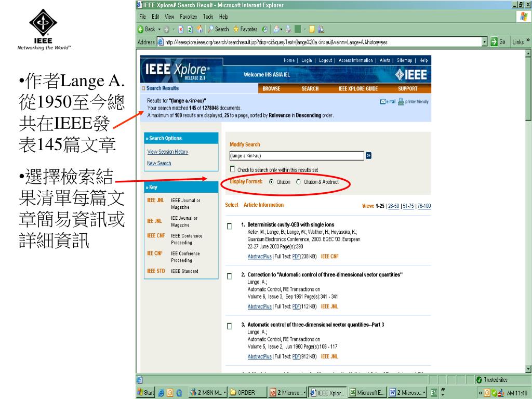Open PDF (912 KB) full text link

click(x=296, y=356)
